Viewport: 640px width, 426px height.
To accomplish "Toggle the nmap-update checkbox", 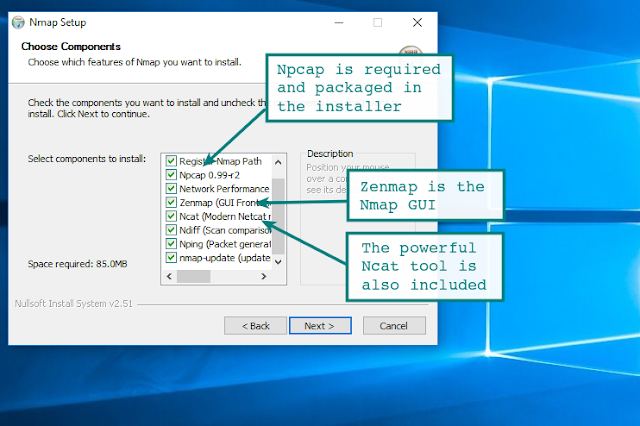I will tap(171, 257).
